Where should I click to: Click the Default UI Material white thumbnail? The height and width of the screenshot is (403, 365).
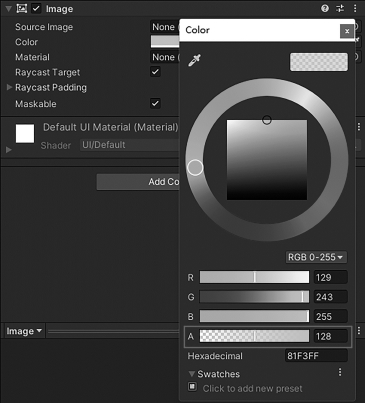click(25, 134)
